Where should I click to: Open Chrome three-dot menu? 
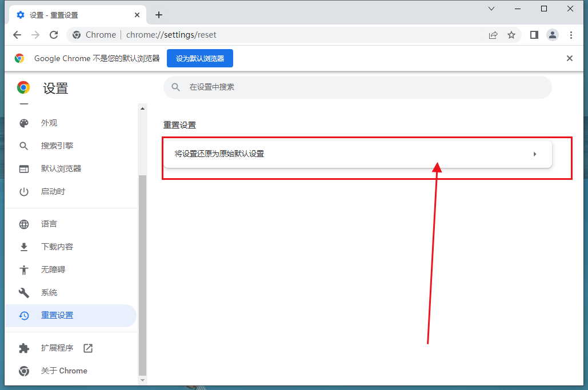coord(571,35)
